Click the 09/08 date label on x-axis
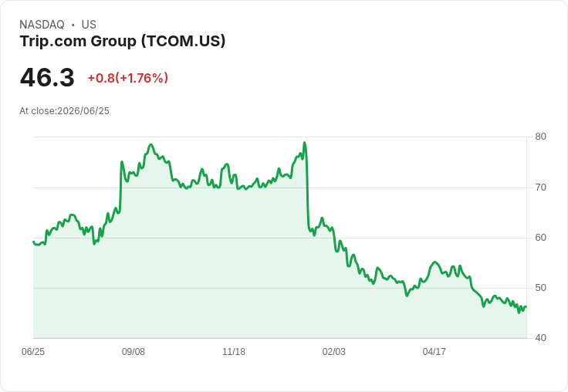 tap(134, 351)
